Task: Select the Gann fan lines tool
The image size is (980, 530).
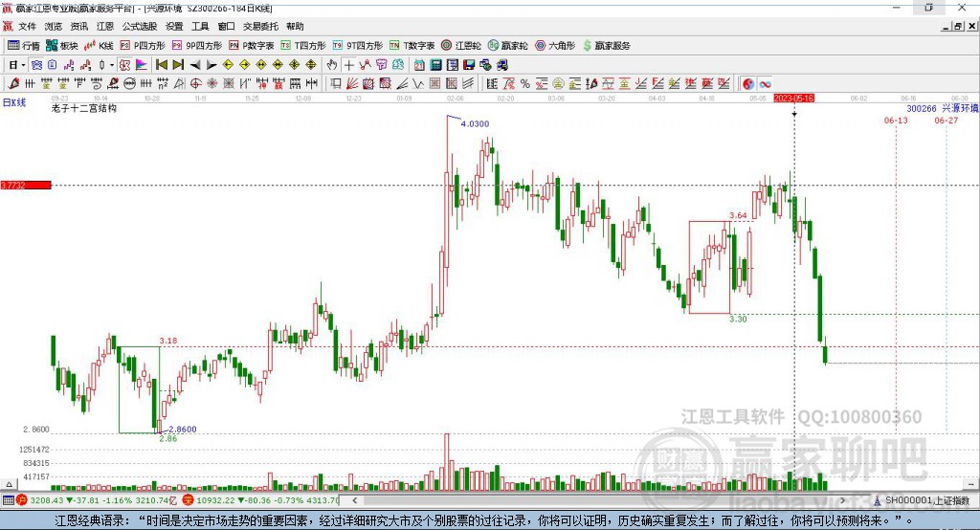Action: [x=351, y=84]
